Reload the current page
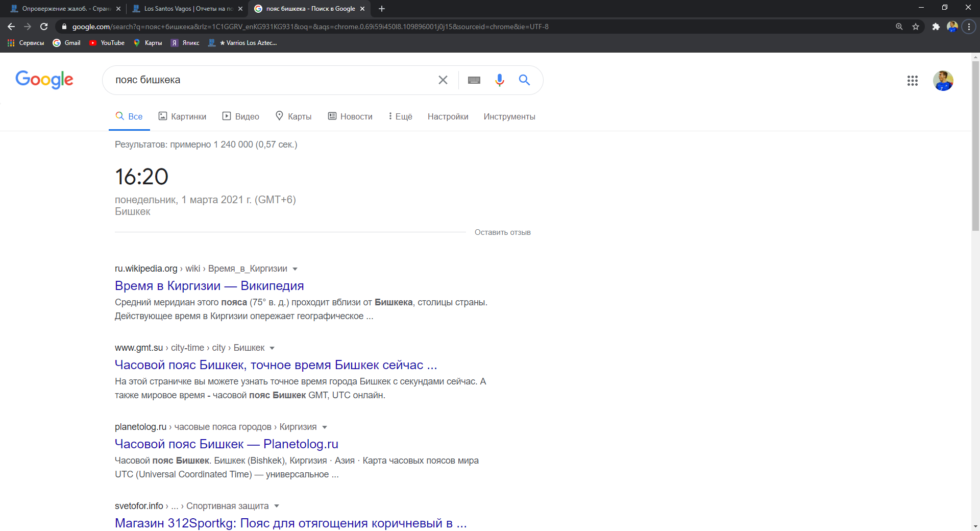 click(44, 27)
